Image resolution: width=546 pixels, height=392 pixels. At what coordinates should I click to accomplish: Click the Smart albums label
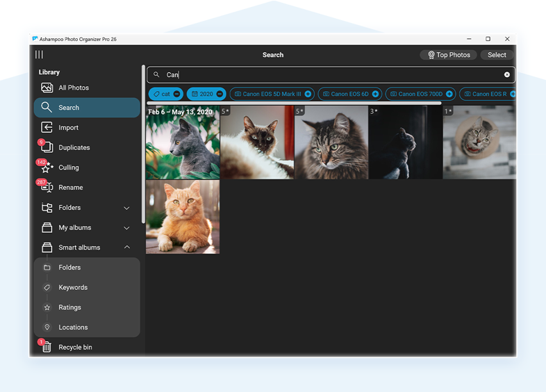pos(79,247)
